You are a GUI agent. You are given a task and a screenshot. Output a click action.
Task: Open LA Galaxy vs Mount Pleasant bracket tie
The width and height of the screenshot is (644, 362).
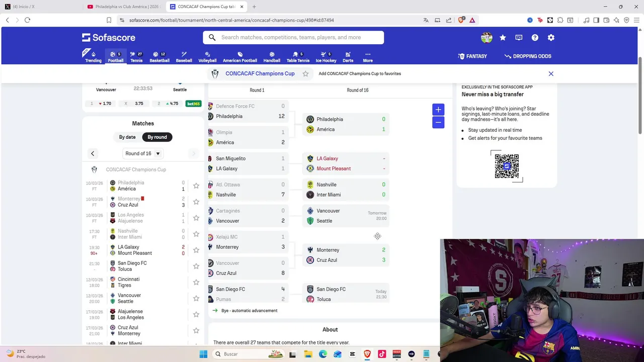(346, 163)
